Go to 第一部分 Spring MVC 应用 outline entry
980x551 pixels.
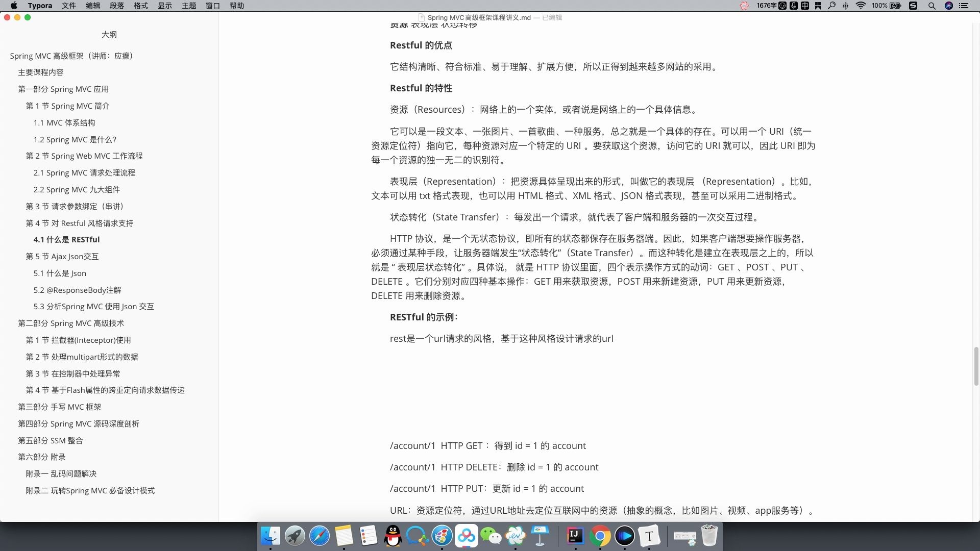[x=63, y=89]
